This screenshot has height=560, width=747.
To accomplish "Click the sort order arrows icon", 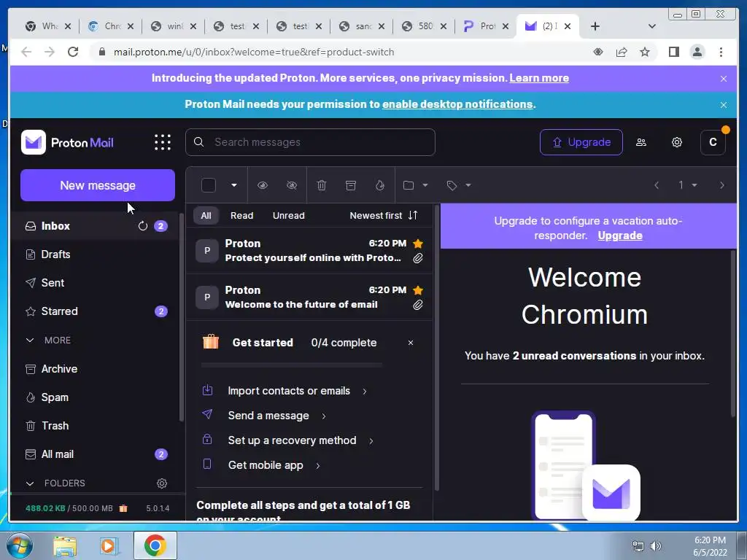I will [x=413, y=215].
